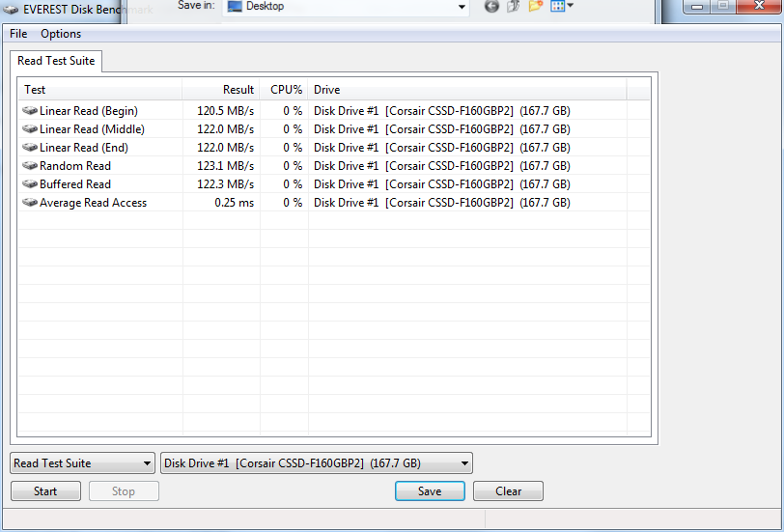Start the benchmark with the Start button

pyautogui.click(x=45, y=491)
